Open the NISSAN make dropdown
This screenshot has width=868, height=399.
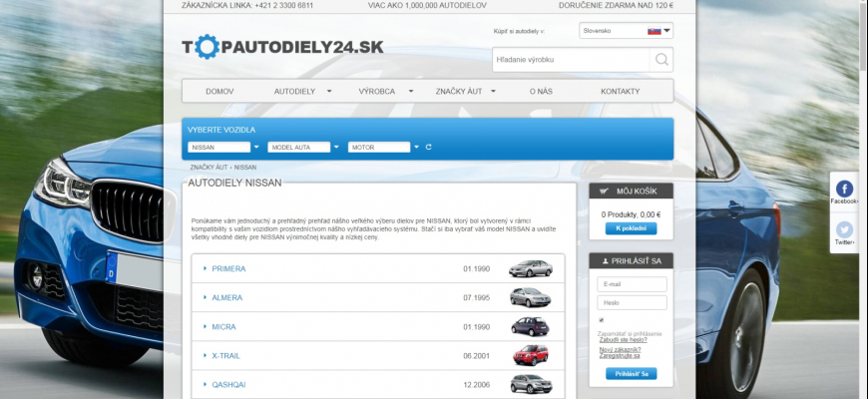(223, 148)
